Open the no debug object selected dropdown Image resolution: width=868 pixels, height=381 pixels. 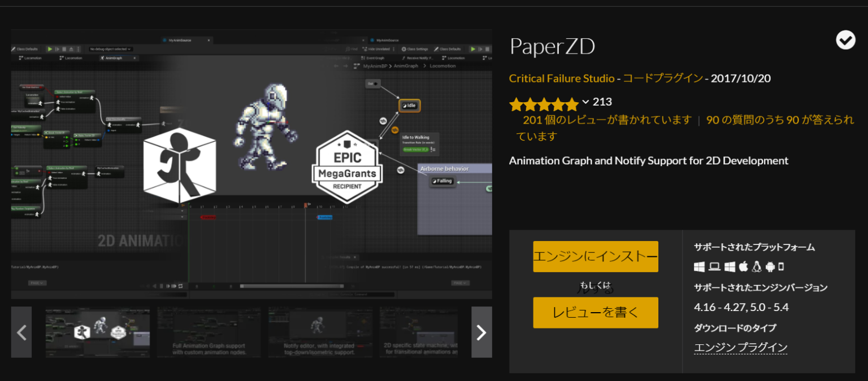click(x=111, y=49)
